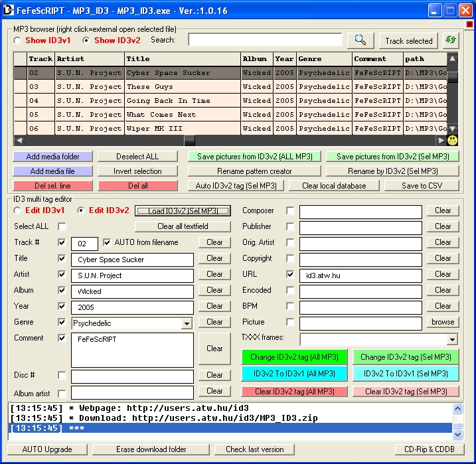Toggle AUTO from filename checkbox
The image size is (476, 464).
(107, 242)
